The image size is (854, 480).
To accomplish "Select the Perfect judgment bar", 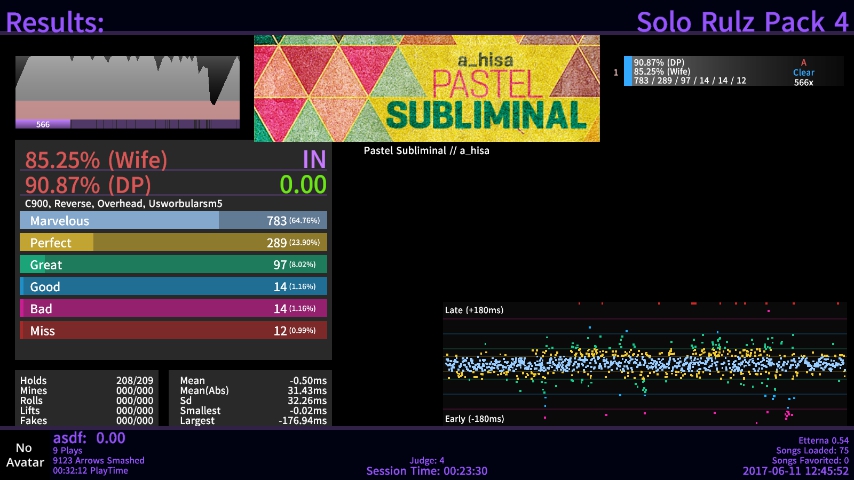I will (x=173, y=243).
